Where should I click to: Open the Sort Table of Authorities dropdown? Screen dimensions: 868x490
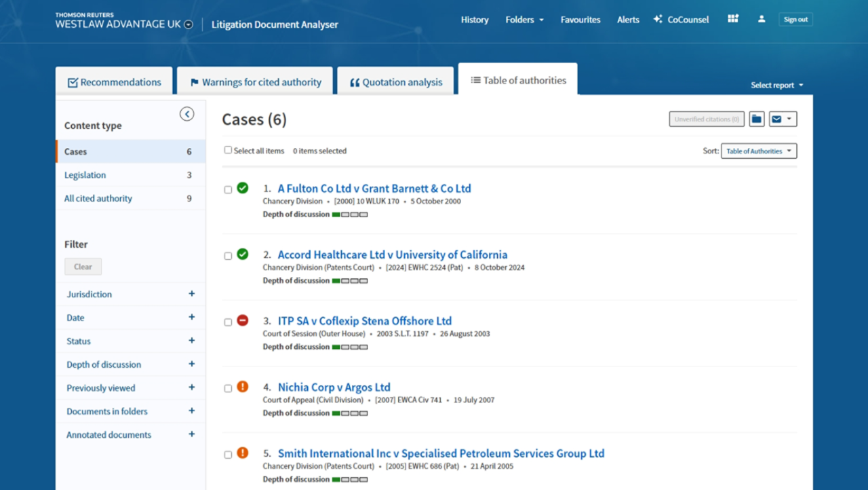click(759, 151)
